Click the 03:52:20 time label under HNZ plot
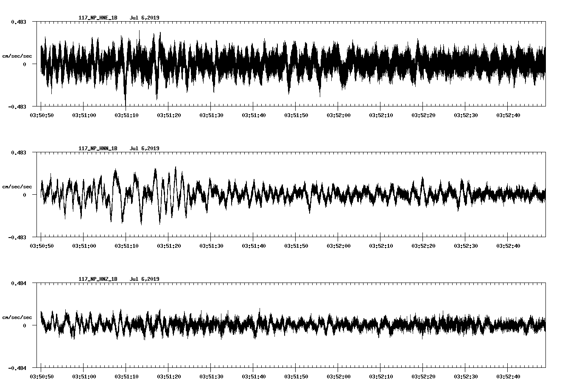This screenshot has height=392, width=576. pyautogui.click(x=423, y=376)
